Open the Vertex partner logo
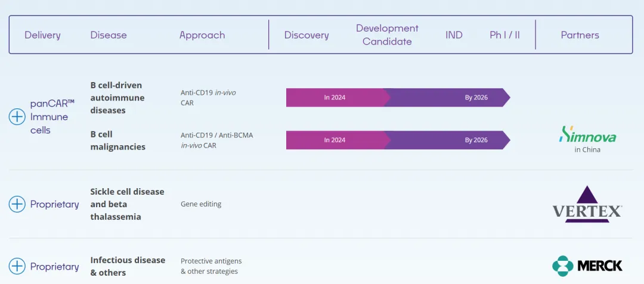Screen dimensions: 644x284 587,204
